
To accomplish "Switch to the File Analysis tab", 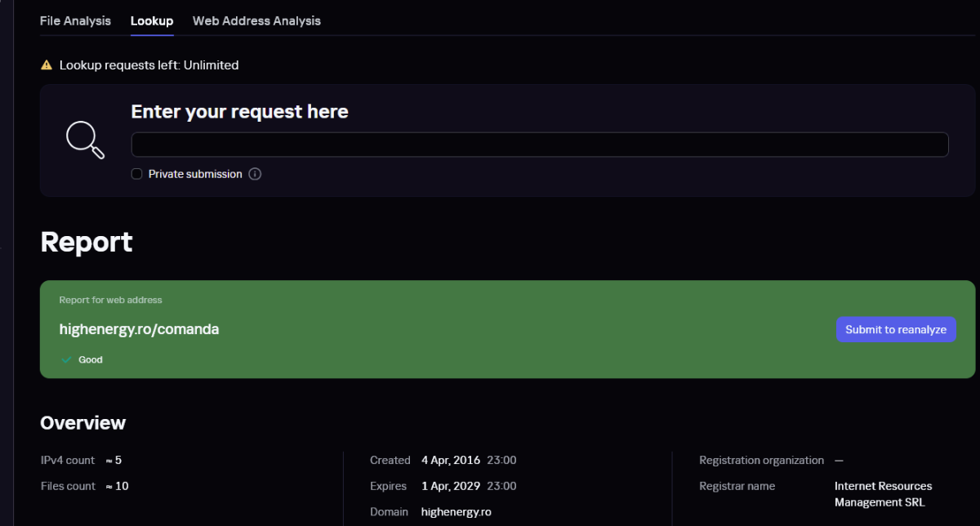I will coord(75,21).
